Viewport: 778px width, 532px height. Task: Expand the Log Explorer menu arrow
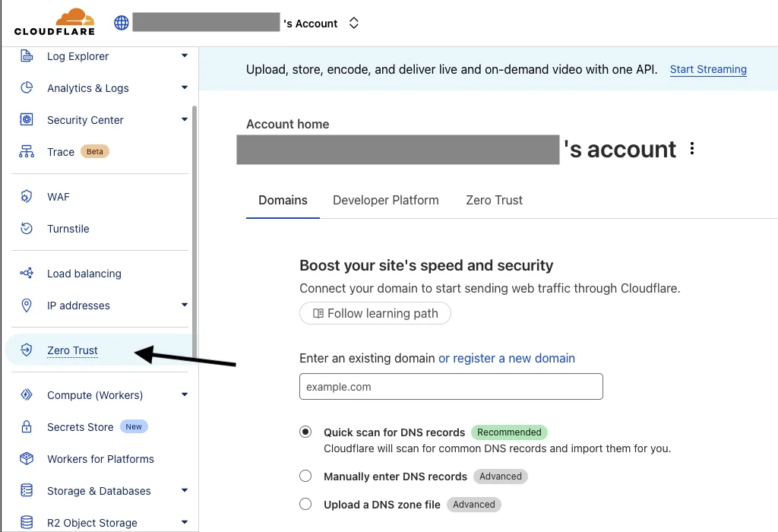click(185, 55)
